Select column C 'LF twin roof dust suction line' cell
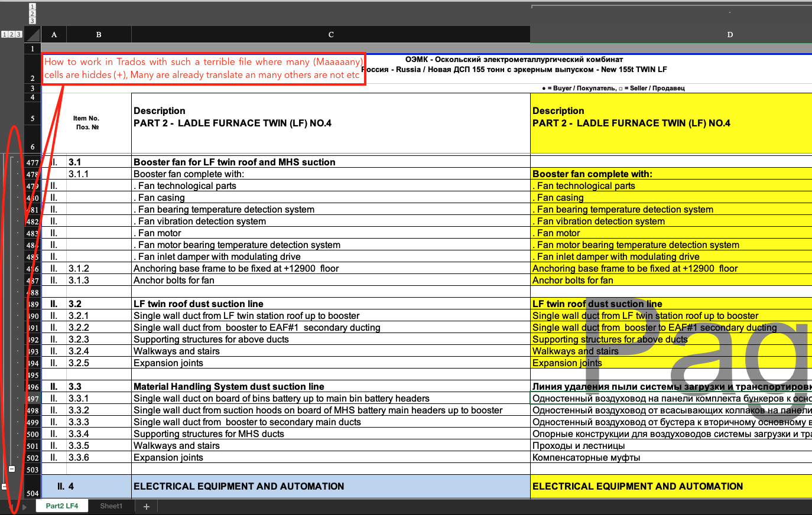The image size is (812, 515). tap(331, 304)
